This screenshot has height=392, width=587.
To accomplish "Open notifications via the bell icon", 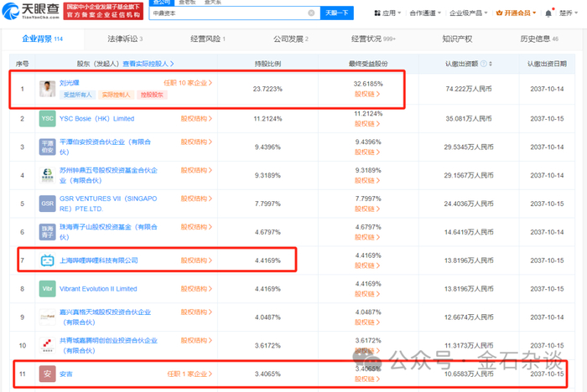I will (x=548, y=13).
